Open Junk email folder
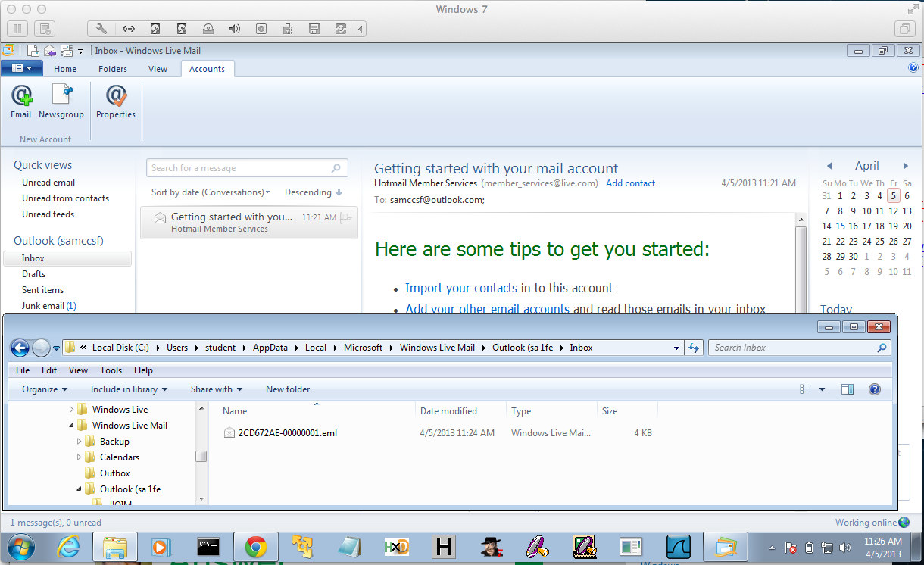This screenshot has height=565, width=924. click(x=49, y=306)
